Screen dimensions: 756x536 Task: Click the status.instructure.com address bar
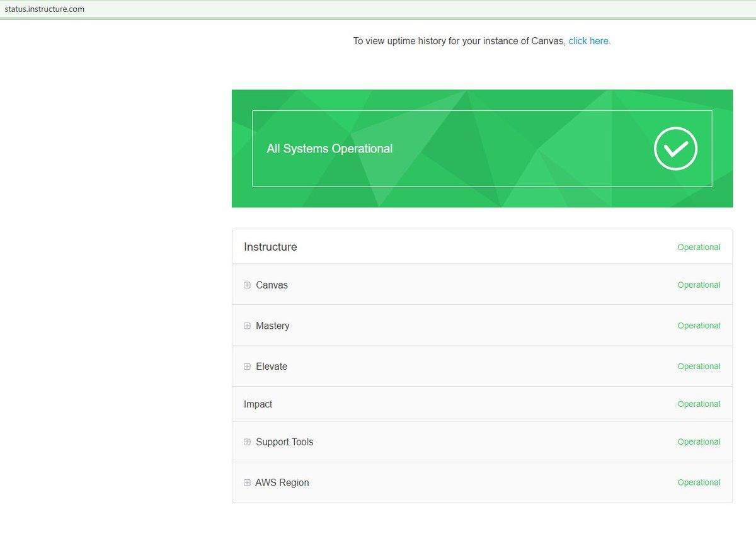tap(45, 9)
